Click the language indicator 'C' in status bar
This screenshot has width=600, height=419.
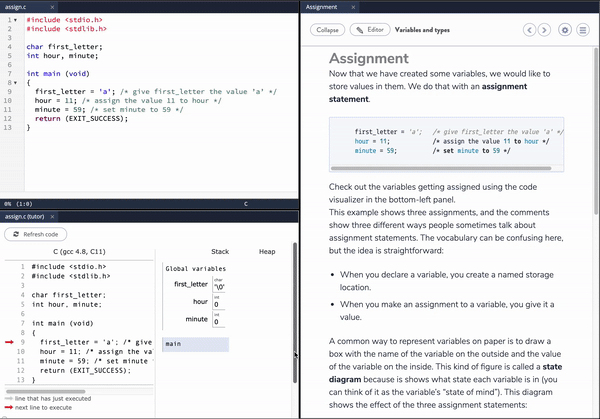pyautogui.click(x=246, y=204)
